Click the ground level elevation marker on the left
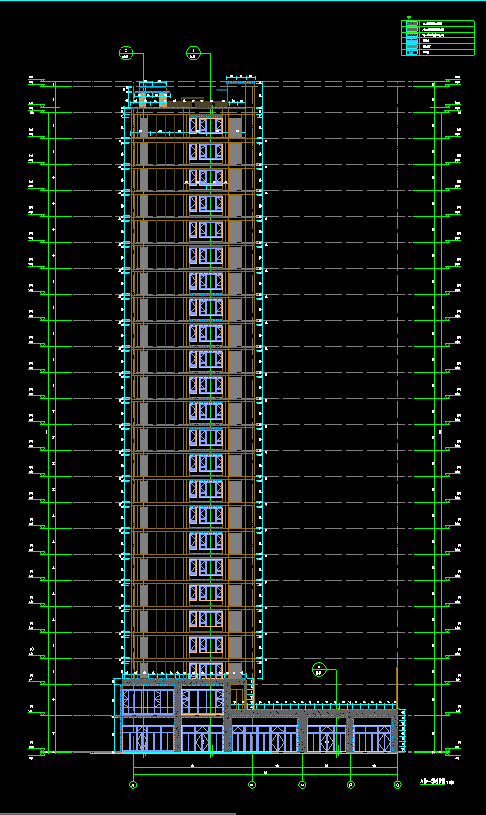The height and width of the screenshot is (815, 486). coord(36,751)
